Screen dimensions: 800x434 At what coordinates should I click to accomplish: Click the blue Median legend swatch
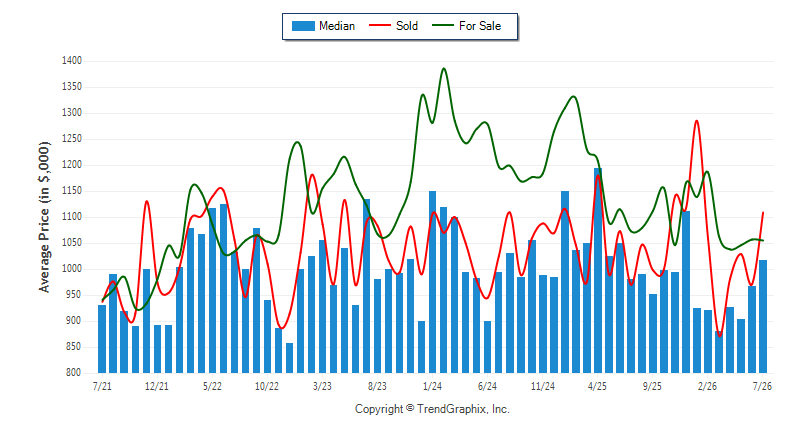tap(303, 26)
